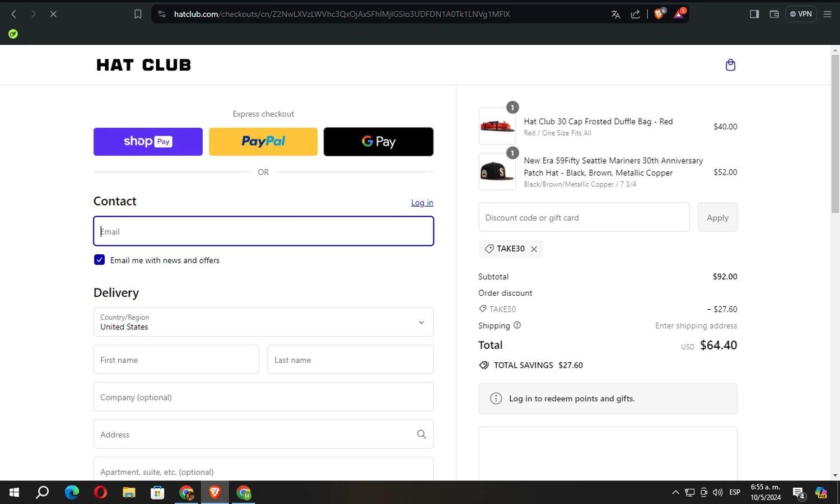Show hidden system tray icons

675,493
